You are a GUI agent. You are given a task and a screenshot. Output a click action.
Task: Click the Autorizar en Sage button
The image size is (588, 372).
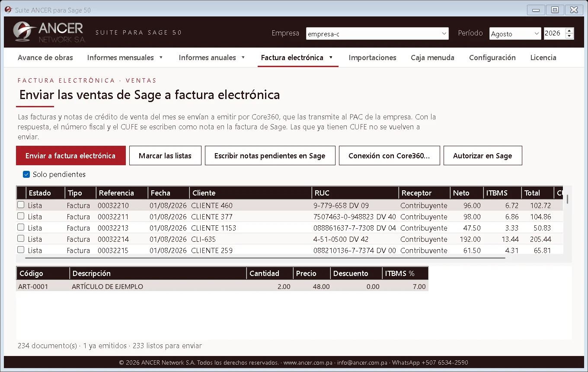[483, 156]
